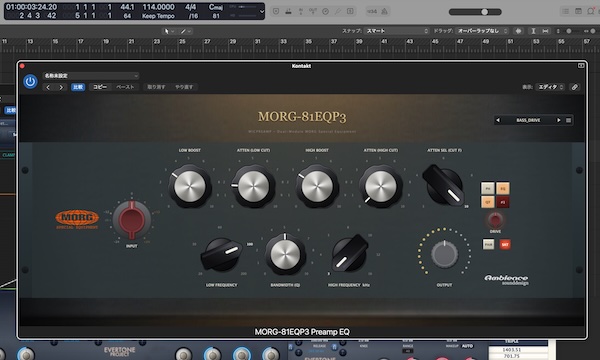Click the ATTEN SEL selector knob
Viewport: 600px width, 360px height.
[443, 185]
